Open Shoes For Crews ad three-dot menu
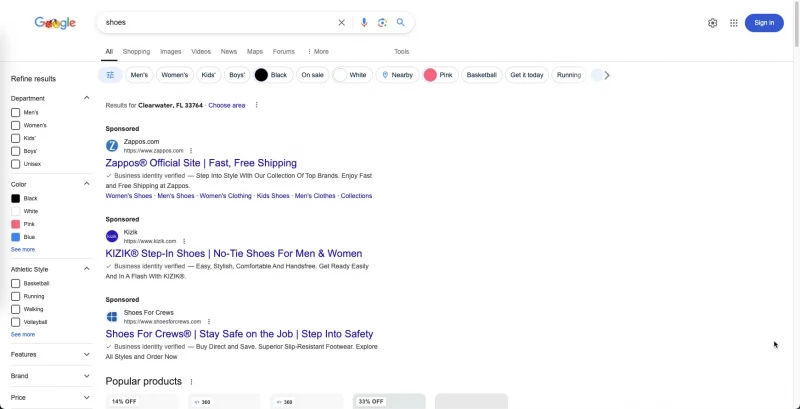 209,322
